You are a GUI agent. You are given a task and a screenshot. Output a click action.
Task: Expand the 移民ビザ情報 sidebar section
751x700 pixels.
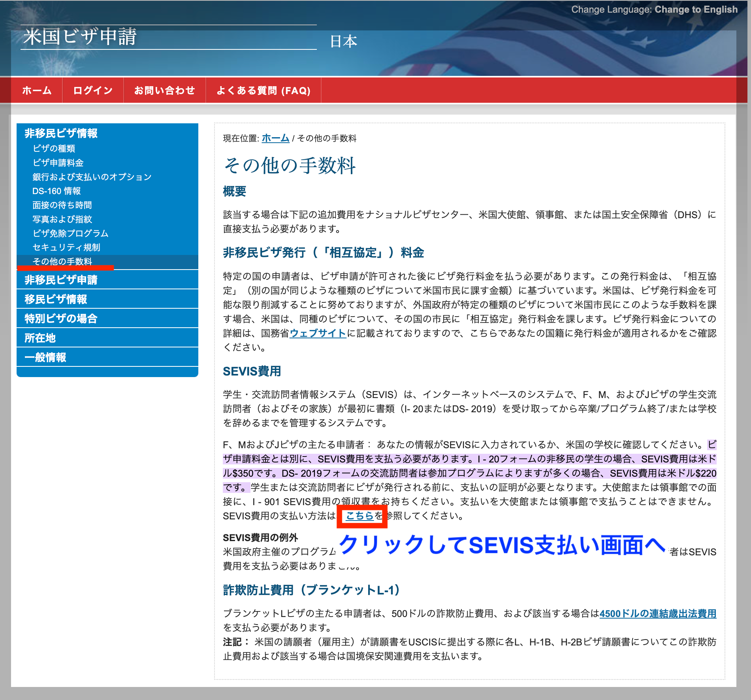click(56, 299)
